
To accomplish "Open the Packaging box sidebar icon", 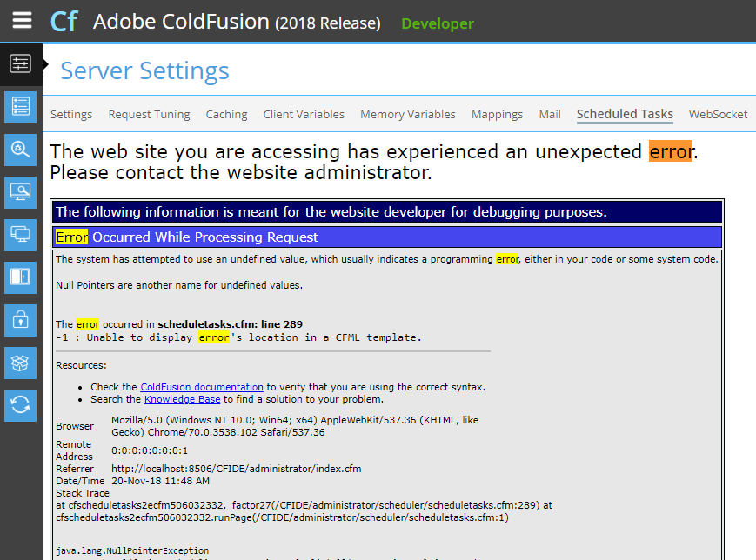I will pos(20,363).
